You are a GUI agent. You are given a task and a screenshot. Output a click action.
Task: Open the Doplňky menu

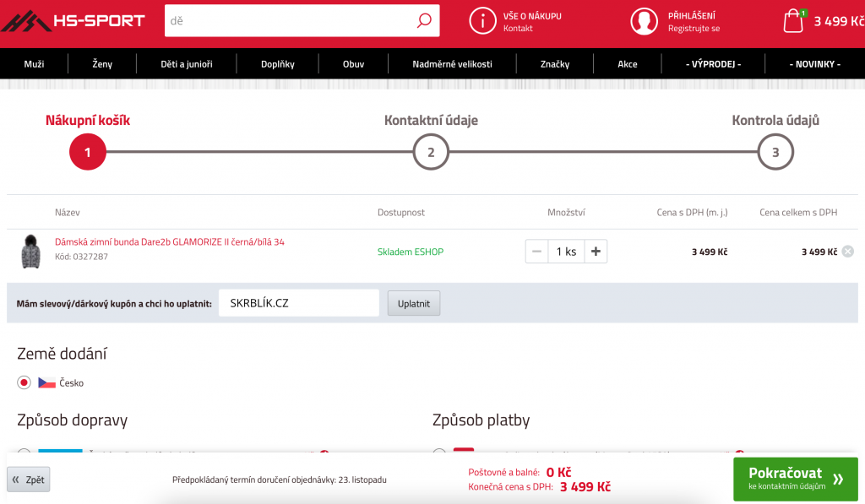[x=277, y=64]
